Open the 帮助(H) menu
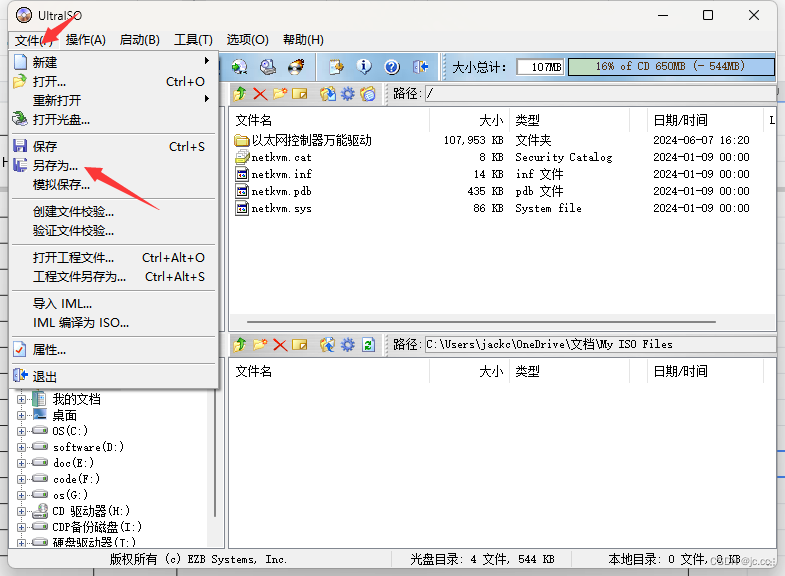 pos(303,40)
